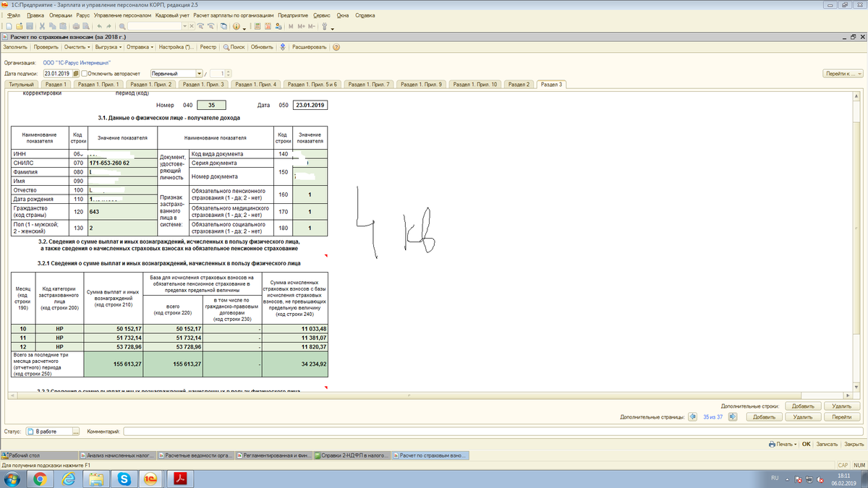Switch to Раздел 1. Прил. 5 и 6 tab
This screenshot has width=868, height=488.
pos(312,85)
